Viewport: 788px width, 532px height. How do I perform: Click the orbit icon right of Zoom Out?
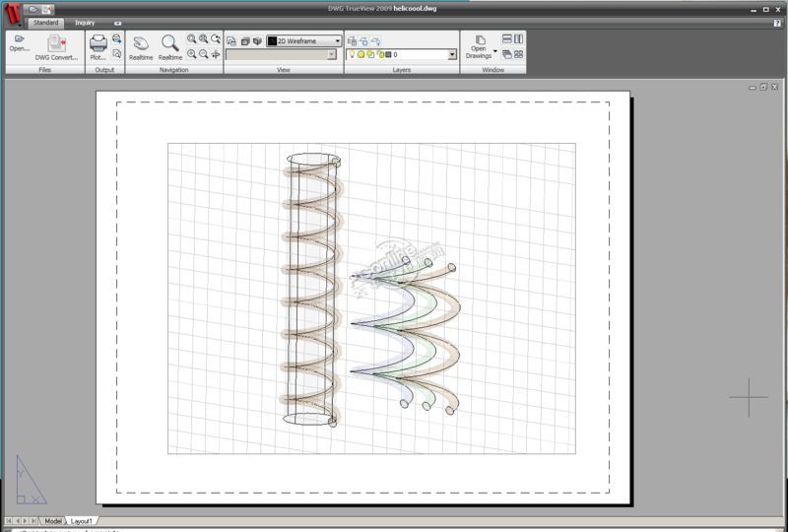(216, 54)
